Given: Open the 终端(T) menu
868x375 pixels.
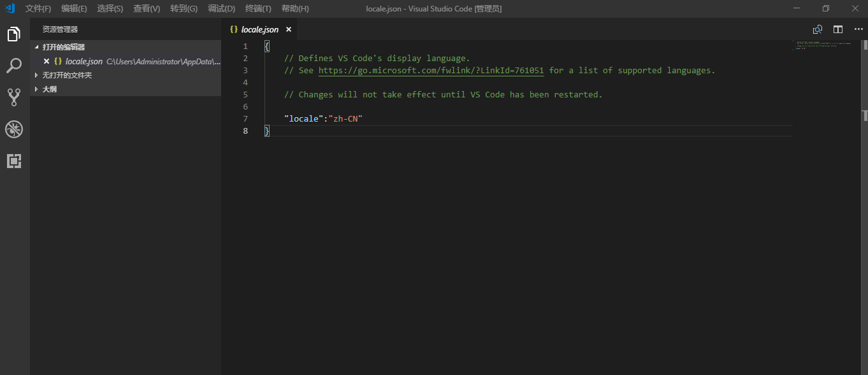Looking at the screenshot, I should (x=257, y=8).
